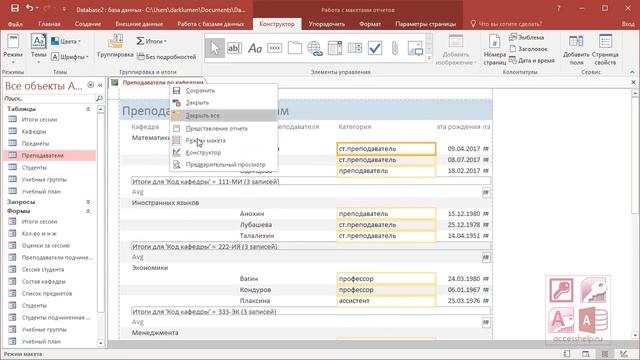Click the Save icon in quick access toolbar
Screen dimensions: 640x360
click(15, 8)
